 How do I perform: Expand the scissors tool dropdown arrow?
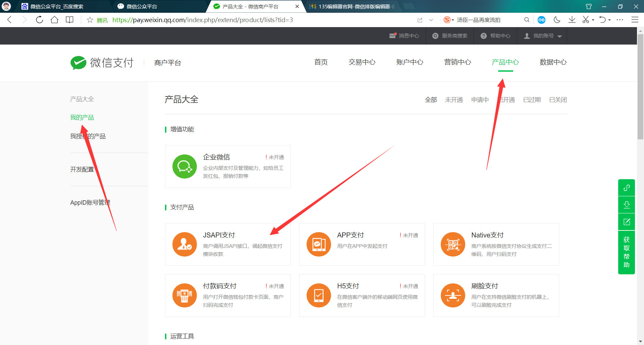(x=593, y=20)
